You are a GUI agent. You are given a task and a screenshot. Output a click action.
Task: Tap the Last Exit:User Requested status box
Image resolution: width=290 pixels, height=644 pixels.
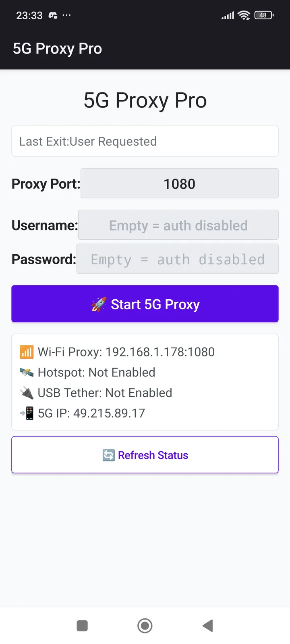point(145,141)
